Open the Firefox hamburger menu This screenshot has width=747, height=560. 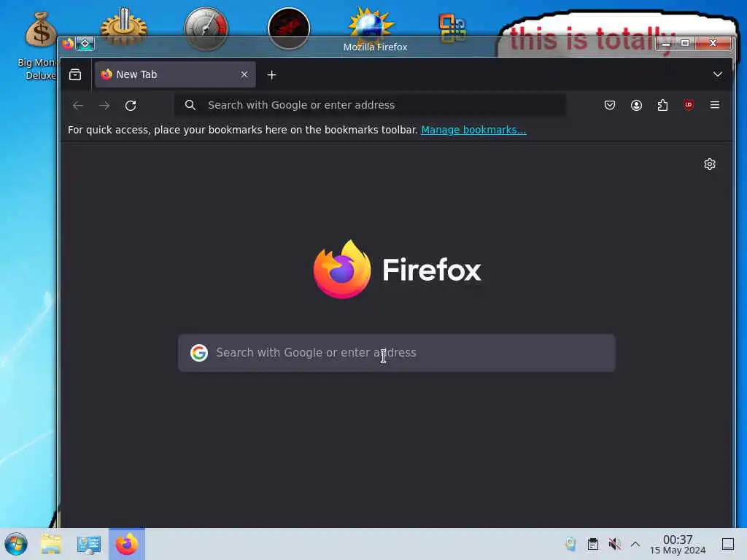pos(715,105)
